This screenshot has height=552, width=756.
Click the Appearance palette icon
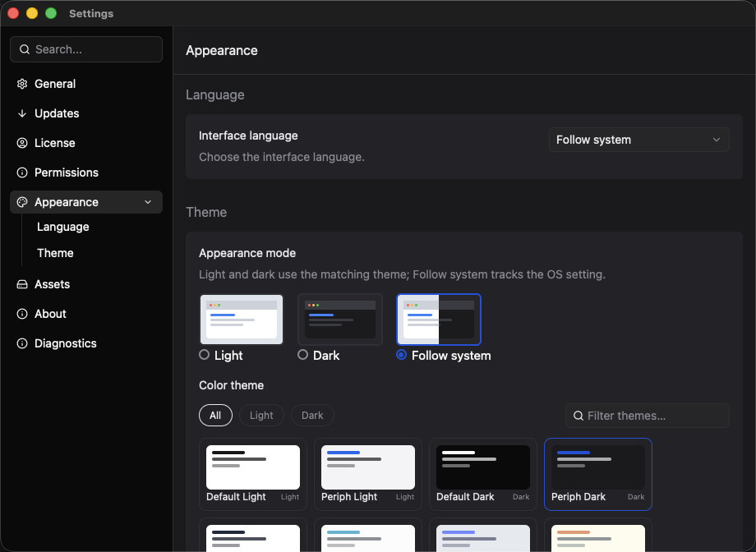(x=22, y=202)
